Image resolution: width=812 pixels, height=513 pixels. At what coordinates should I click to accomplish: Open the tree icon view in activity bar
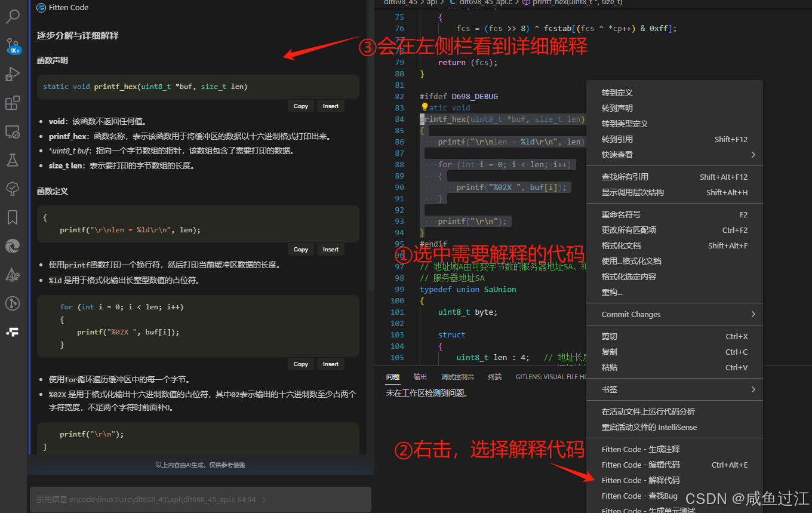pyautogui.click(x=13, y=188)
